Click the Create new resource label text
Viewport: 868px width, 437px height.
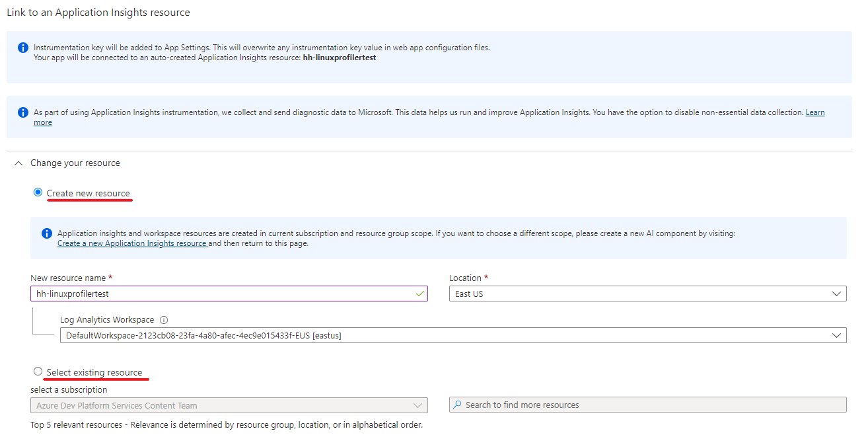pos(89,193)
